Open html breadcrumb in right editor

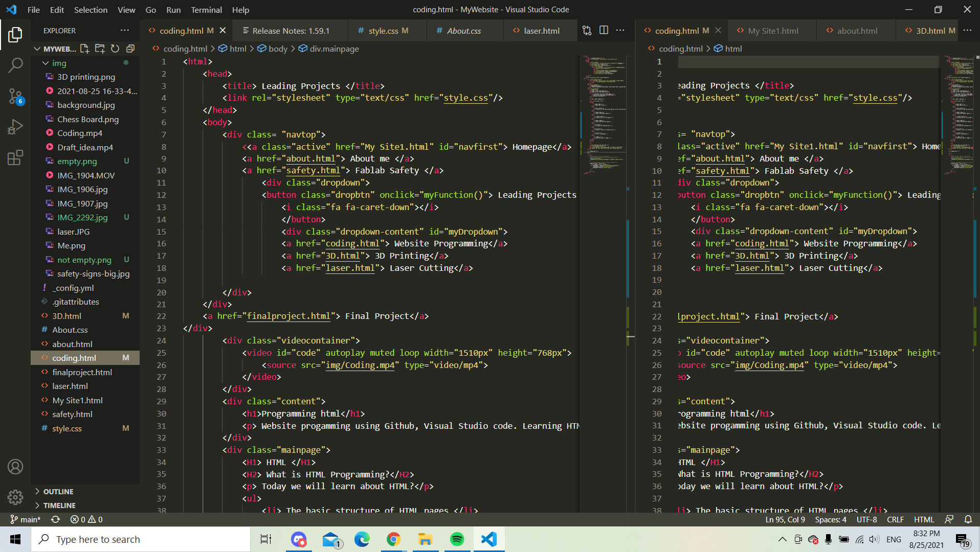728,49
